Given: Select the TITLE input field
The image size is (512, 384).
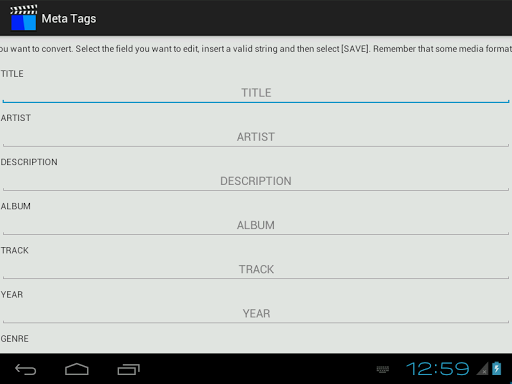Looking at the screenshot, I should [256, 93].
